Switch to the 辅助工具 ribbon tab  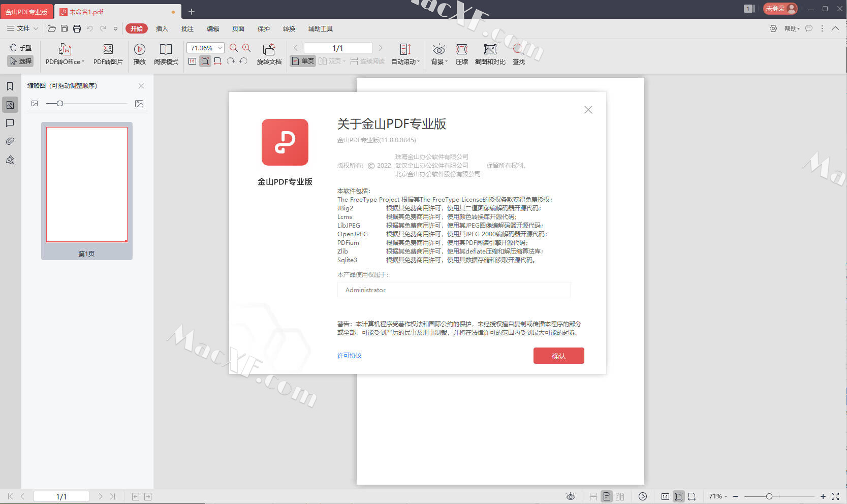pos(320,28)
